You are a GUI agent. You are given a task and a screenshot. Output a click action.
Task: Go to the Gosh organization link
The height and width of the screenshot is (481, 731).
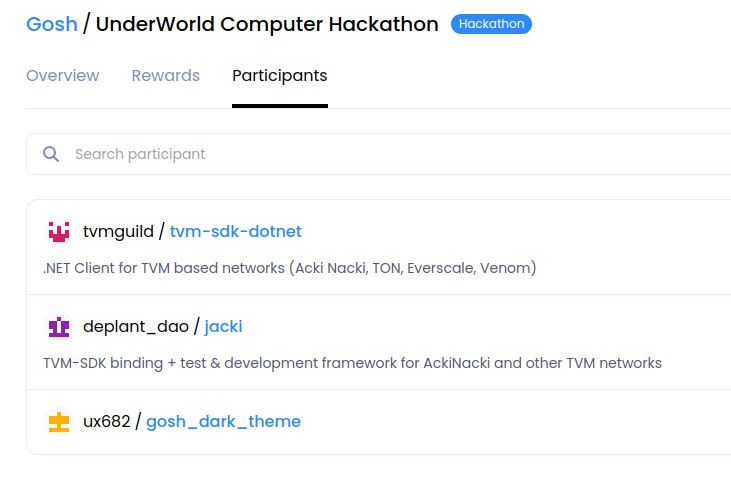coord(51,24)
